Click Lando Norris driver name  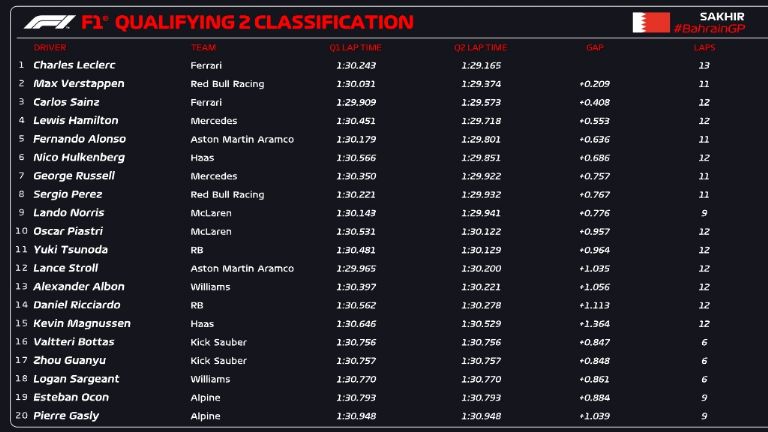(x=66, y=213)
